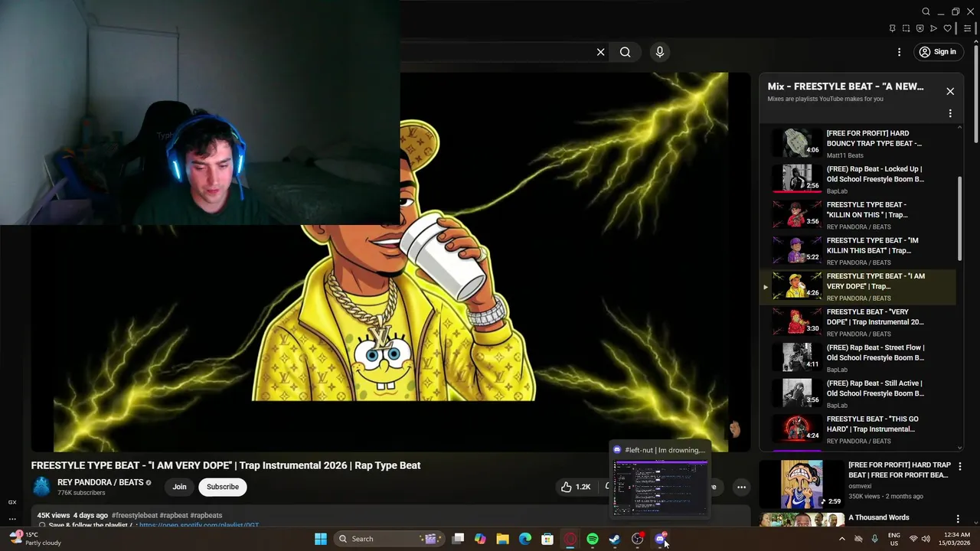The image size is (980, 551).
Task: Expand the system tray hidden icons chevron
Action: point(842,539)
